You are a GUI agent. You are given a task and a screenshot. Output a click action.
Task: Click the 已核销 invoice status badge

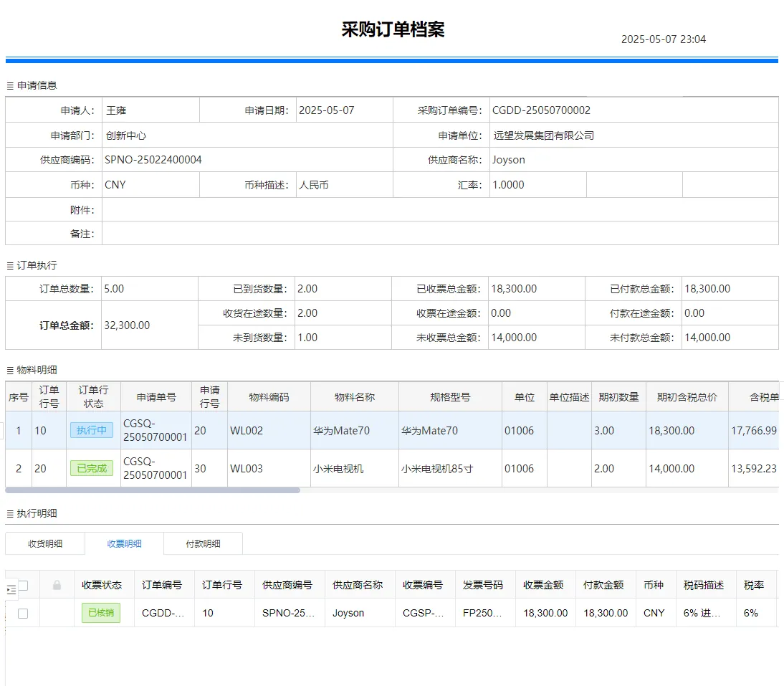coord(101,613)
